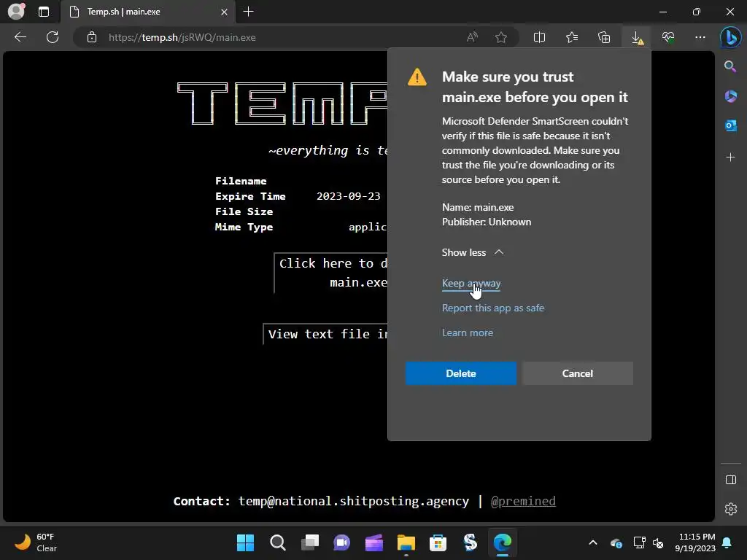Open Outlook sidebar icon
The image size is (747, 560).
pyautogui.click(x=730, y=125)
